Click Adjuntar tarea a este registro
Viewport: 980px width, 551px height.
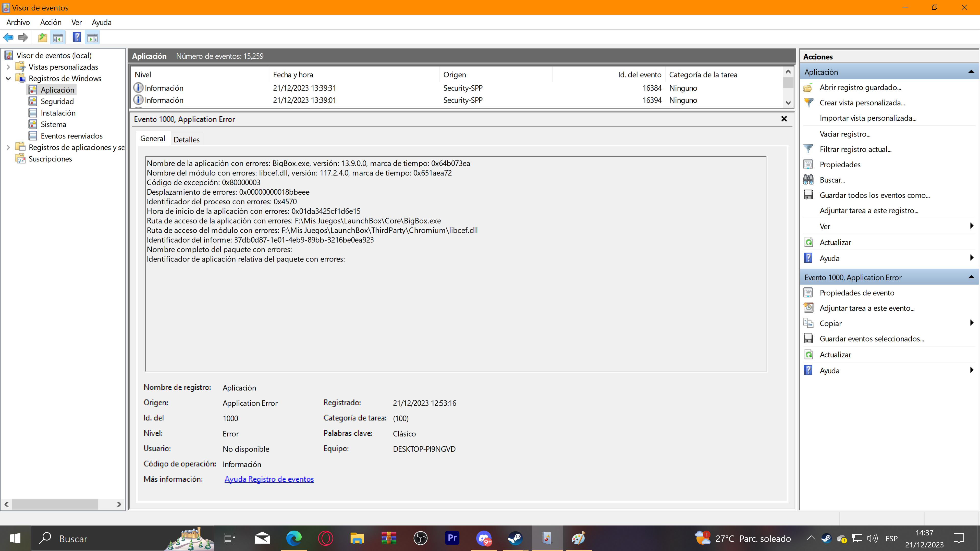(x=868, y=210)
